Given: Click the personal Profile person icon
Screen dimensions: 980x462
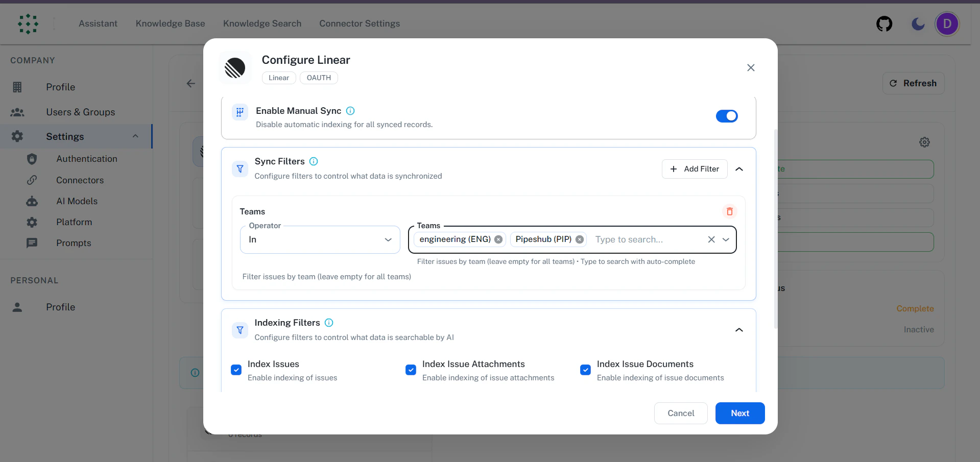Looking at the screenshot, I should click(x=17, y=307).
